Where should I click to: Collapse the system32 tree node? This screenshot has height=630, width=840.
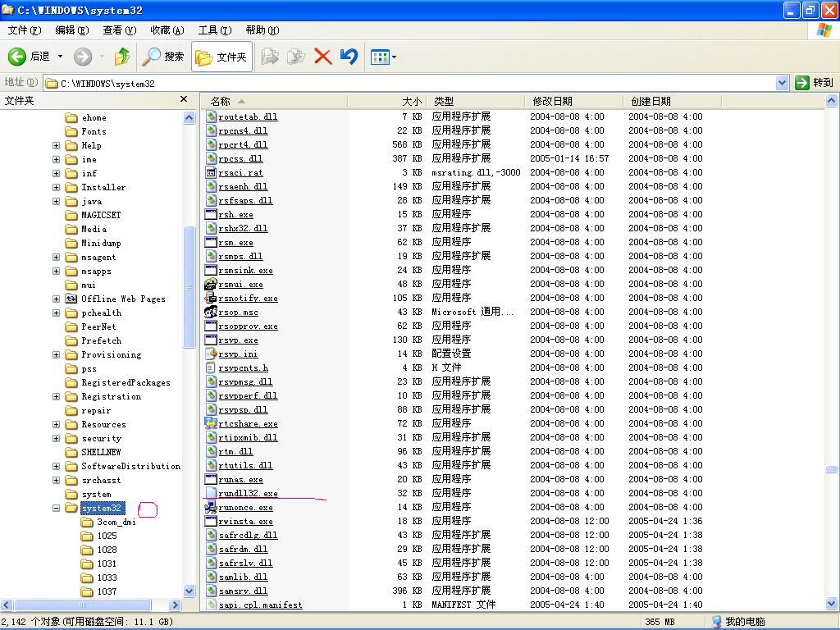tap(57, 509)
